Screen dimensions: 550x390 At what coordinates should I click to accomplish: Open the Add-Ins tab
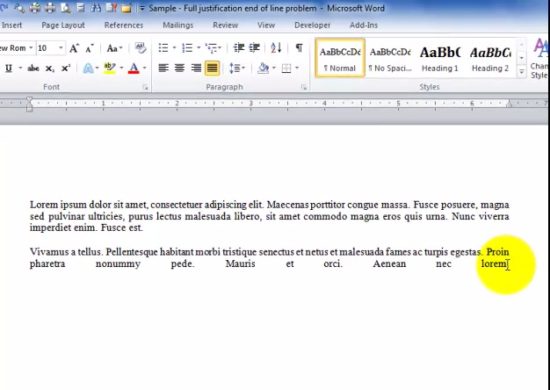pos(363,25)
